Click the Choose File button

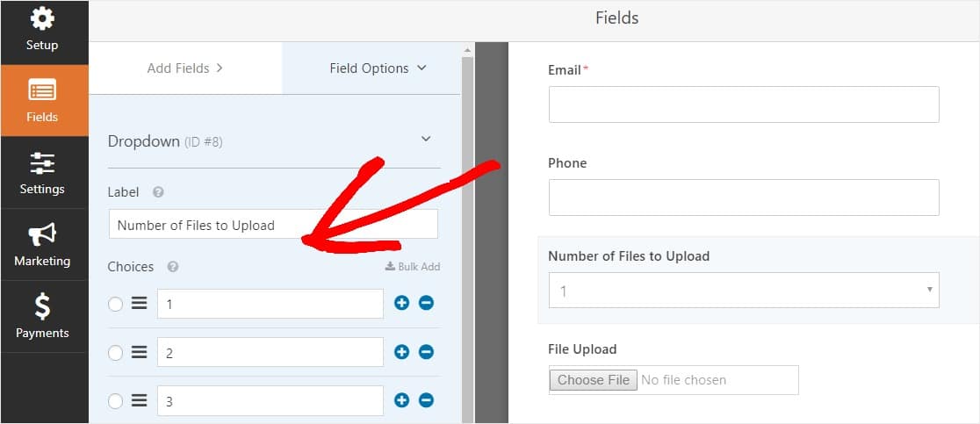click(x=594, y=380)
